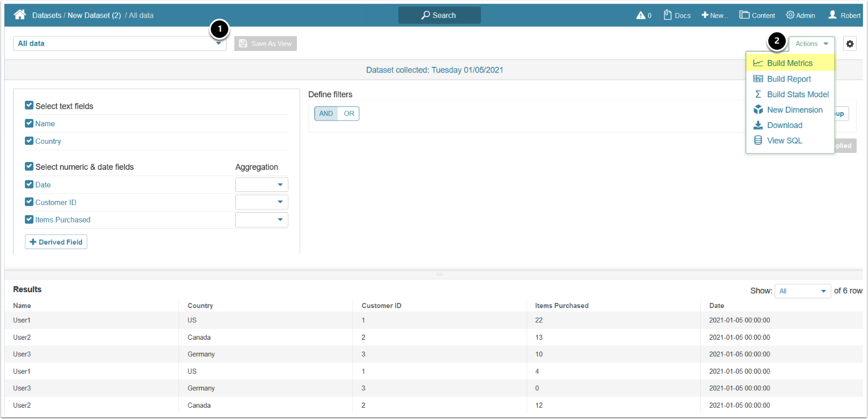Switch the filter logic to OR
The width and height of the screenshot is (868, 419).
[349, 114]
